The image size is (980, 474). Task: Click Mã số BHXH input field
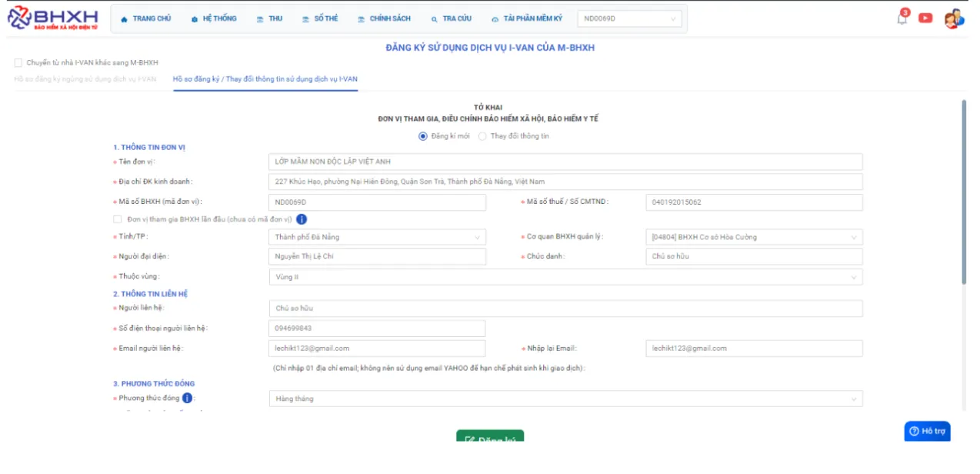coord(377,202)
